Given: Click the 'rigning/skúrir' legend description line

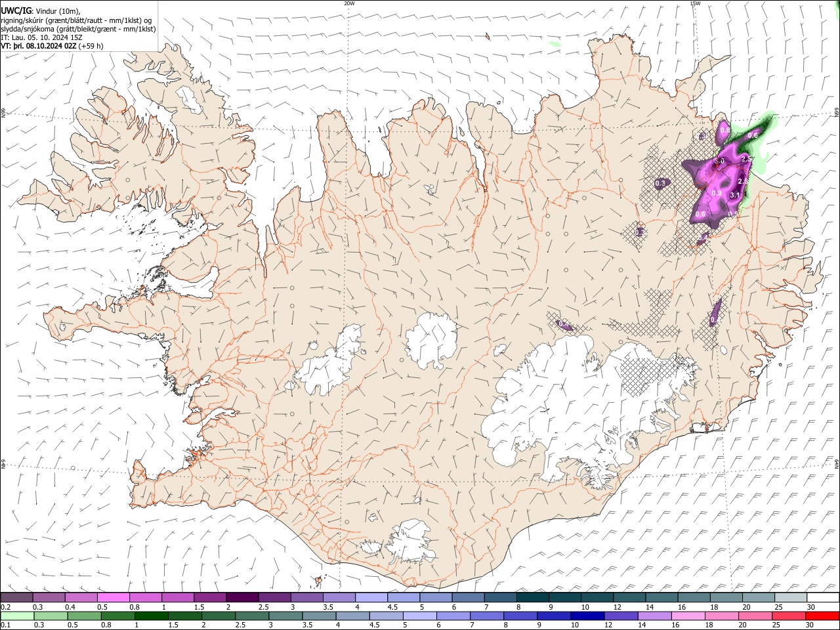Looking at the screenshot, I should 77,20.
